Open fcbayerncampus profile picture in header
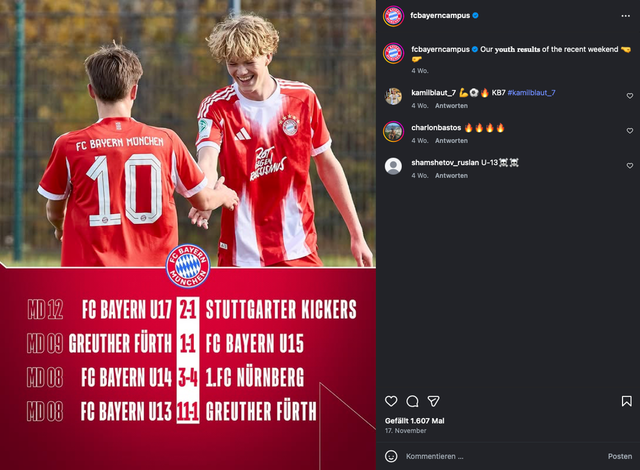This screenshot has width=640, height=470. 393,16
